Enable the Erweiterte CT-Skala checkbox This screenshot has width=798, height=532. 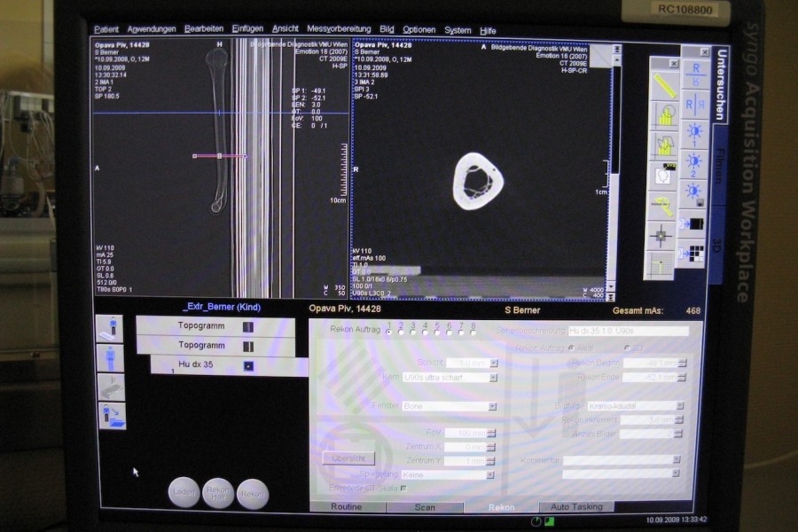point(403,488)
